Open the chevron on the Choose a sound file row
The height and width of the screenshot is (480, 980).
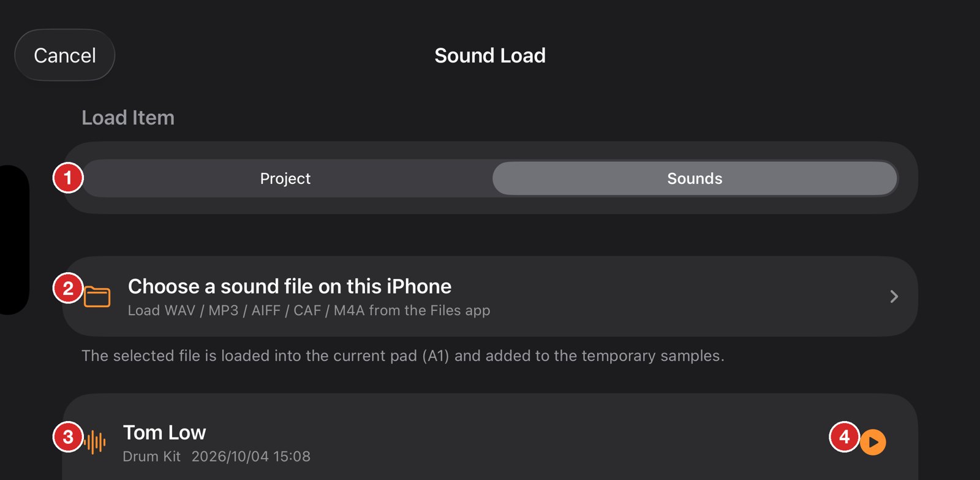click(x=894, y=297)
